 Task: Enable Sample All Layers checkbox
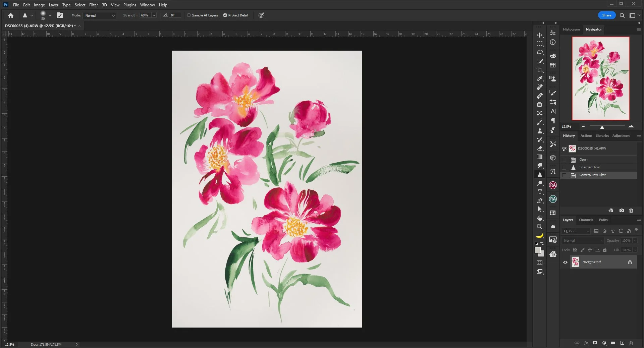coord(189,15)
